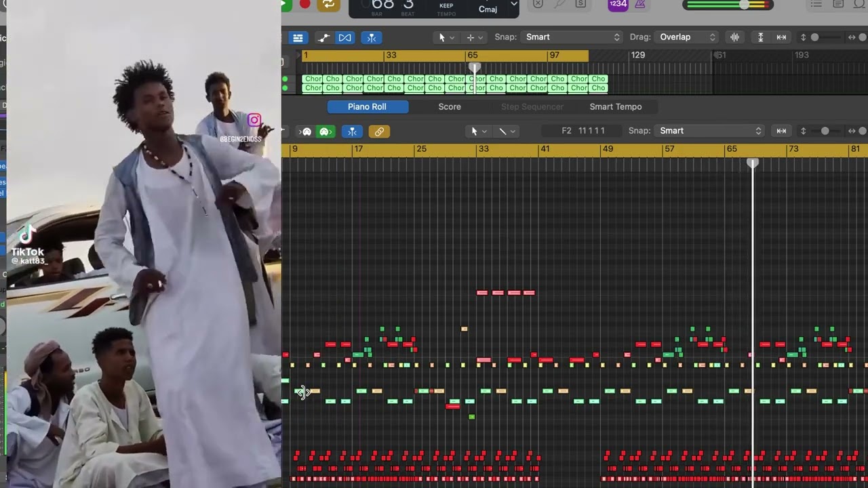Toggle vertical auto zoom in tracks area
Viewport: 868px width, 488px height.
pos(760,37)
